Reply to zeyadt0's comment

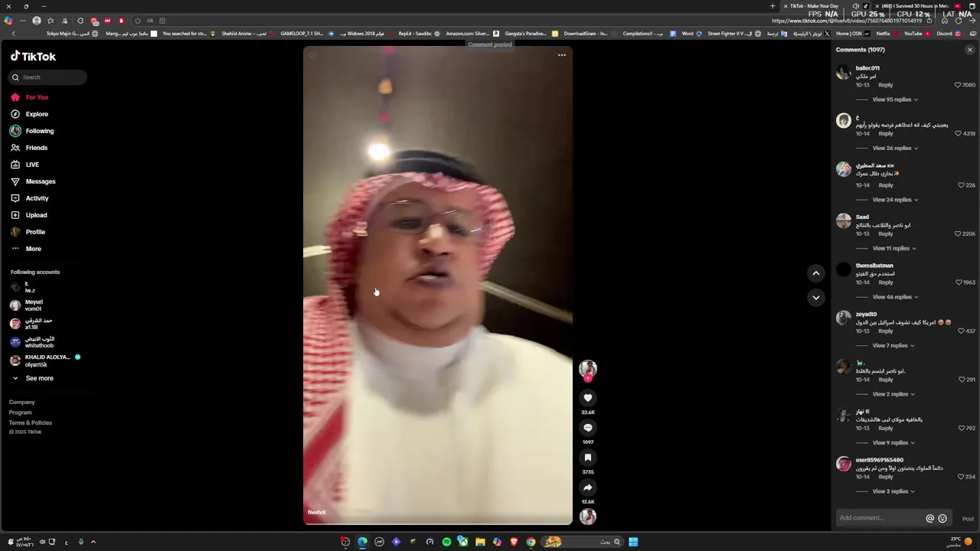(886, 331)
